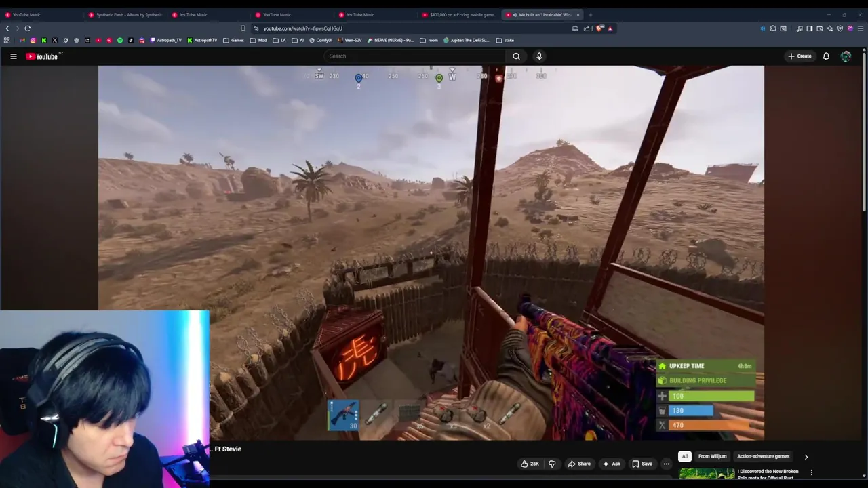Screen dimensions: 868x488
Task: Open the apps grid bookmark icon
Action: tap(7, 40)
